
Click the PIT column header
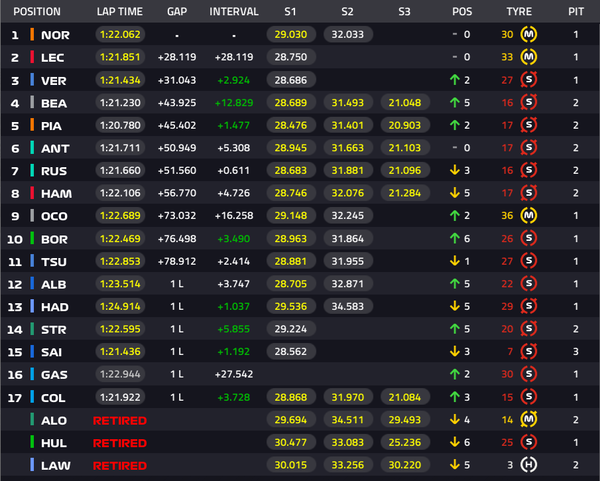click(576, 12)
